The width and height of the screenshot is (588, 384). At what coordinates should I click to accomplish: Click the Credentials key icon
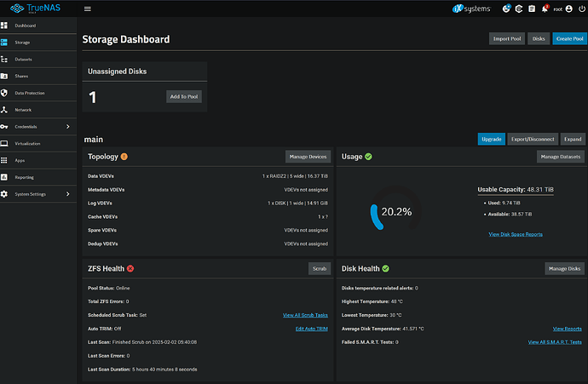click(x=4, y=127)
